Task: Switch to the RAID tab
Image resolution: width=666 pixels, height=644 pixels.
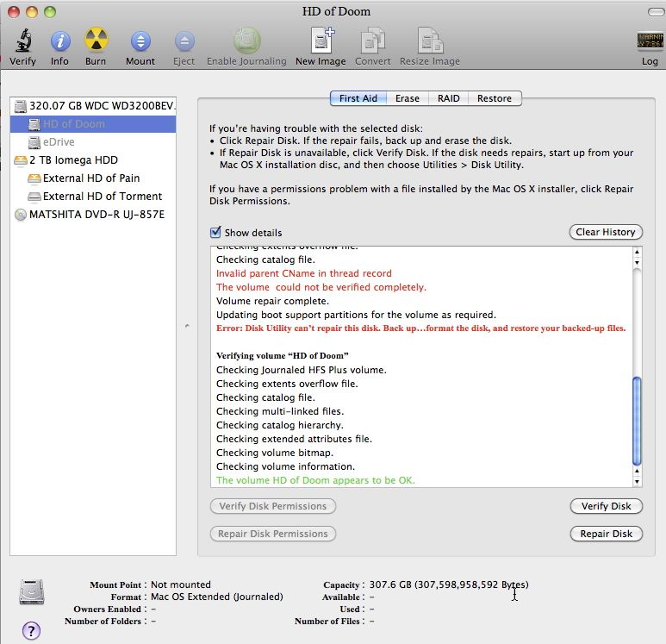Action: (449, 98)
